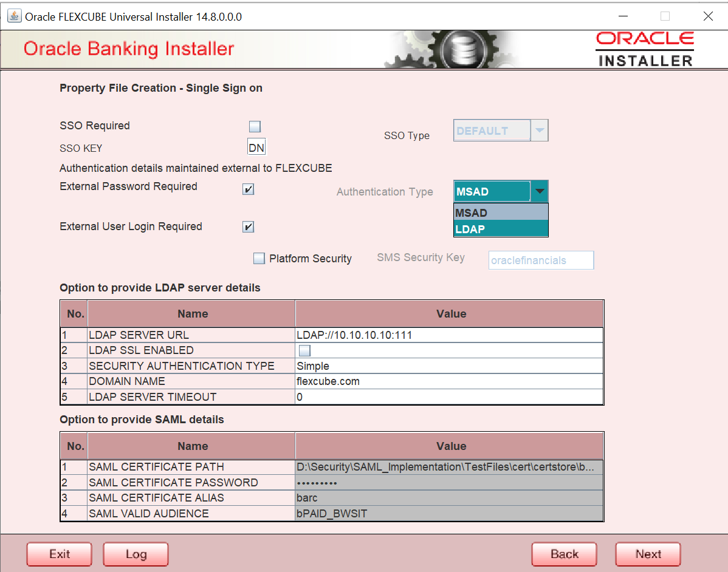Click the Authentication Type dropdown arrow
Image resolution: width=728 pixels, height=572 pixels.
pyautogui.click(x=540, y=191)
